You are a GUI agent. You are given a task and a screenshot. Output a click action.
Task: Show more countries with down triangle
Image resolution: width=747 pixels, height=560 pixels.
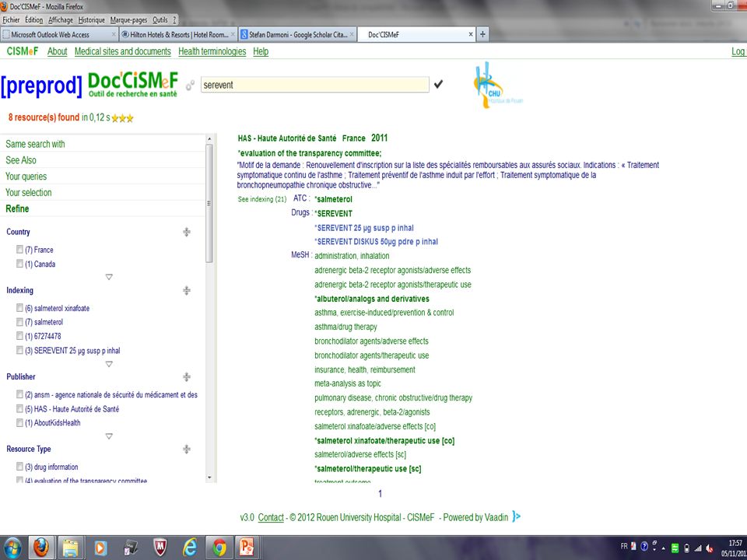pos(109,277)
